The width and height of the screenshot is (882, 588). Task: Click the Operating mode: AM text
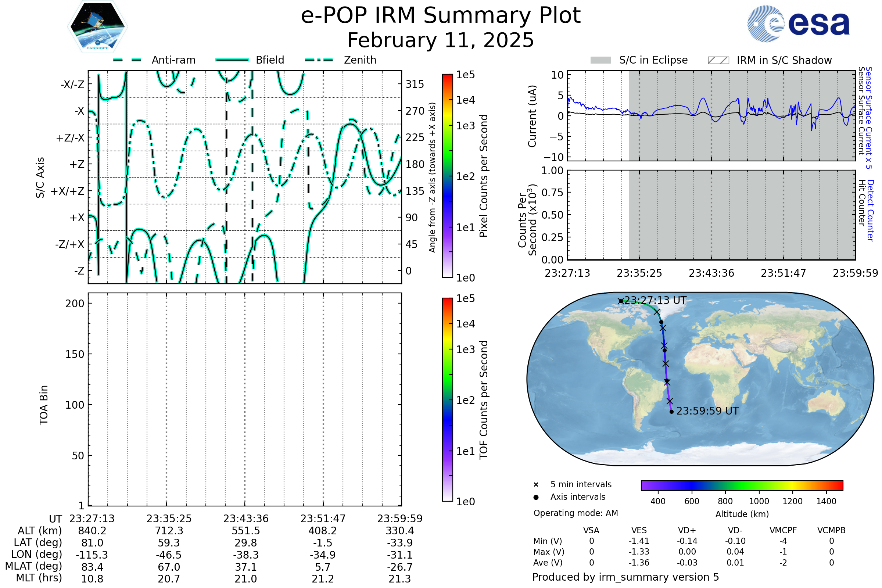(x=576, y=513)
